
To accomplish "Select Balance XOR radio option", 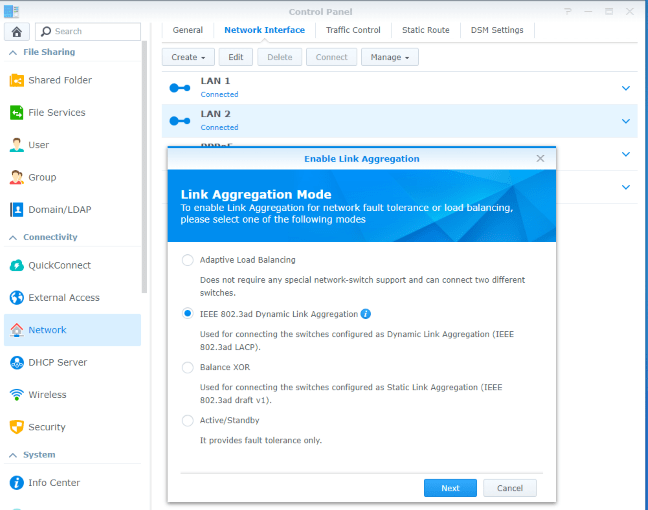I will pyautogui.click(x=188, y=367).
